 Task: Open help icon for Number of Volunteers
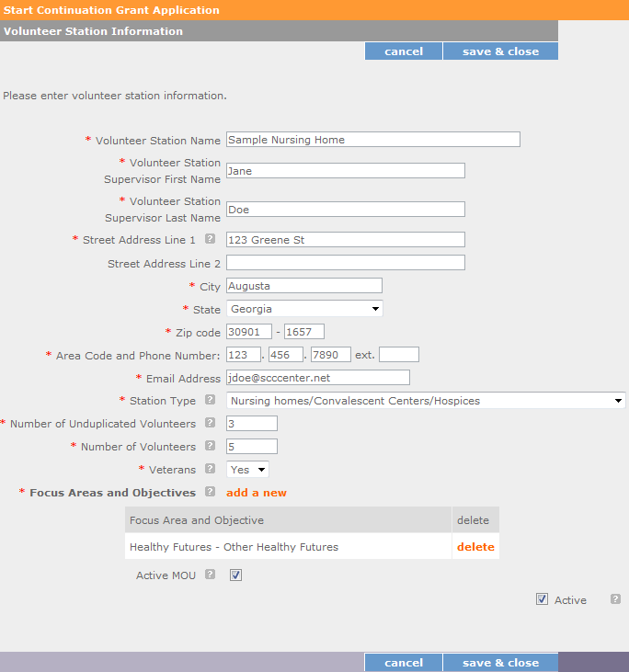210,446
